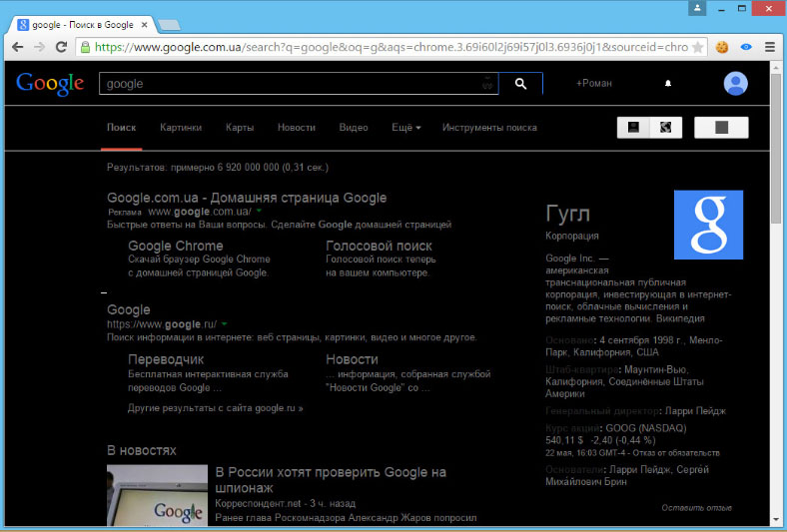
Task: Click the Ларри Пейдж director name
Action: pyautogui.click(x=695, y=410)
